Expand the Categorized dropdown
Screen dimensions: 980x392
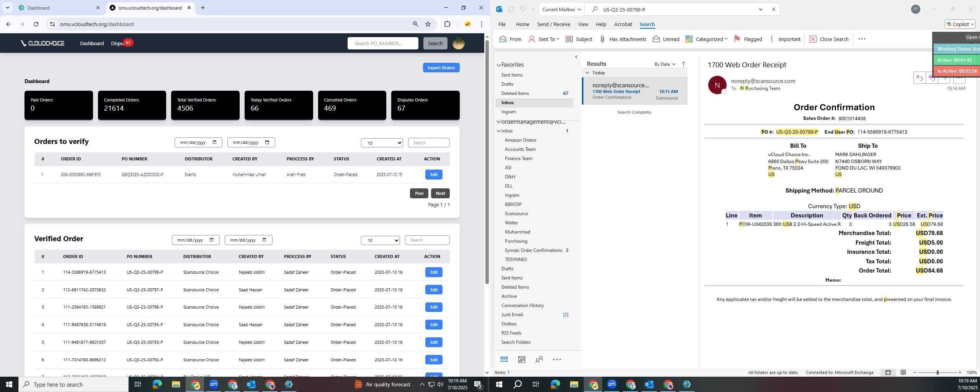tap(726, 39)
